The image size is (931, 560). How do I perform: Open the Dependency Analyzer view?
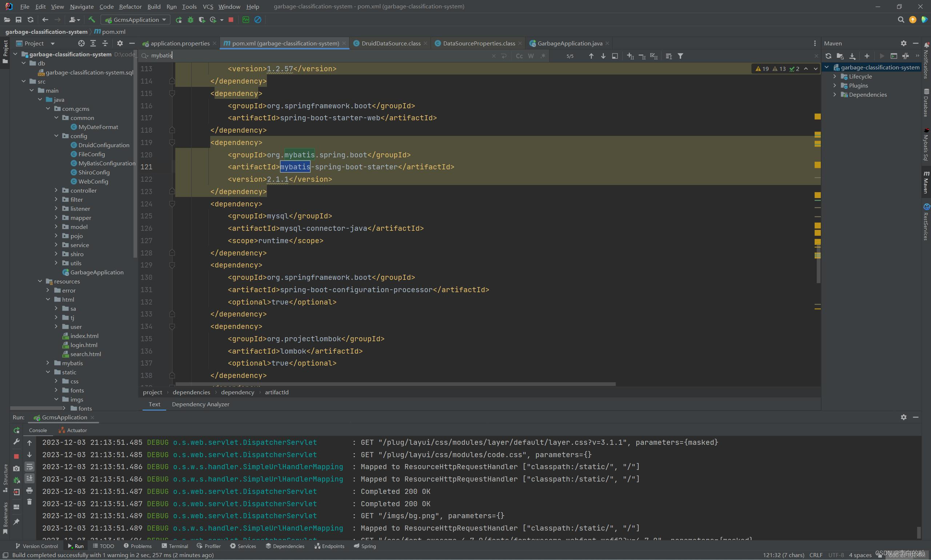point(200,404)
